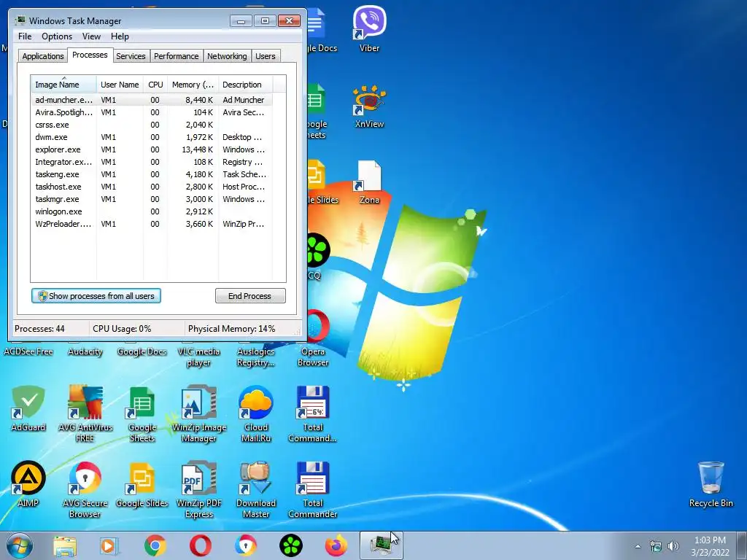Switch to the Users tab
The image size is (747, 560).
point(266,56)
